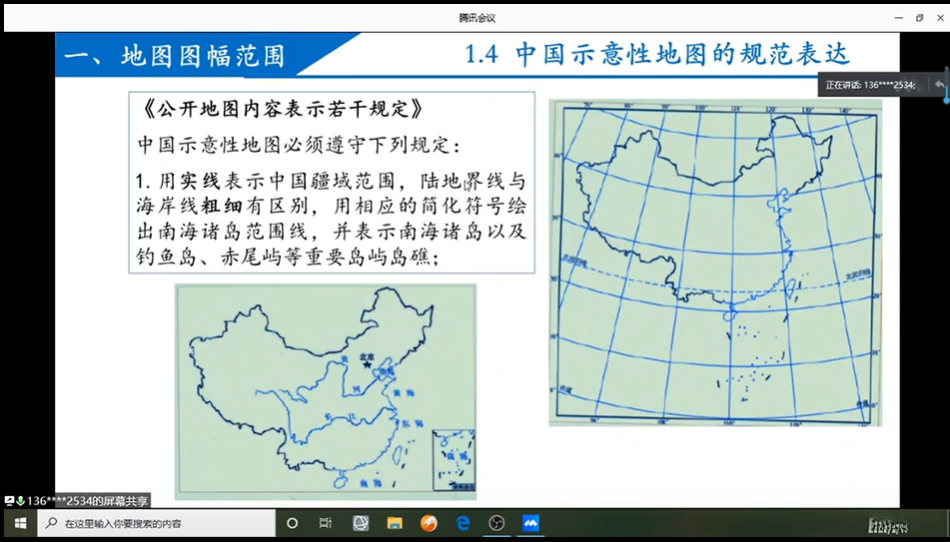The height and width of the screenshot is (542, 950).
Task: Click the taskbar search field
Action: (x=157, y=523)
